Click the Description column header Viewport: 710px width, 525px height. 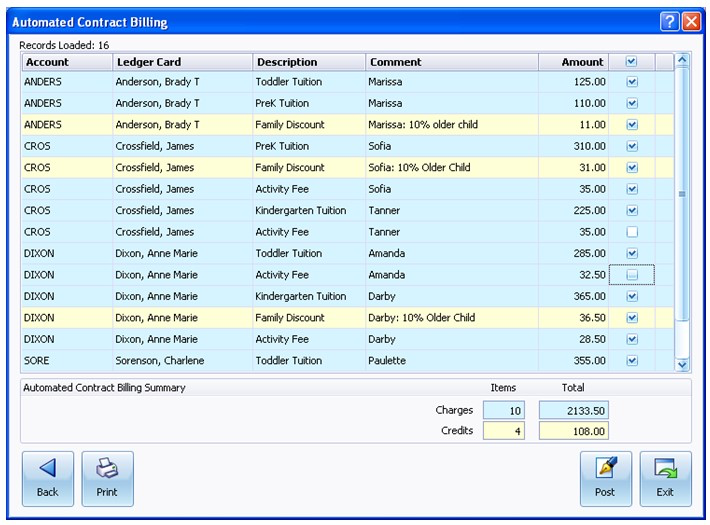[309, 62]
